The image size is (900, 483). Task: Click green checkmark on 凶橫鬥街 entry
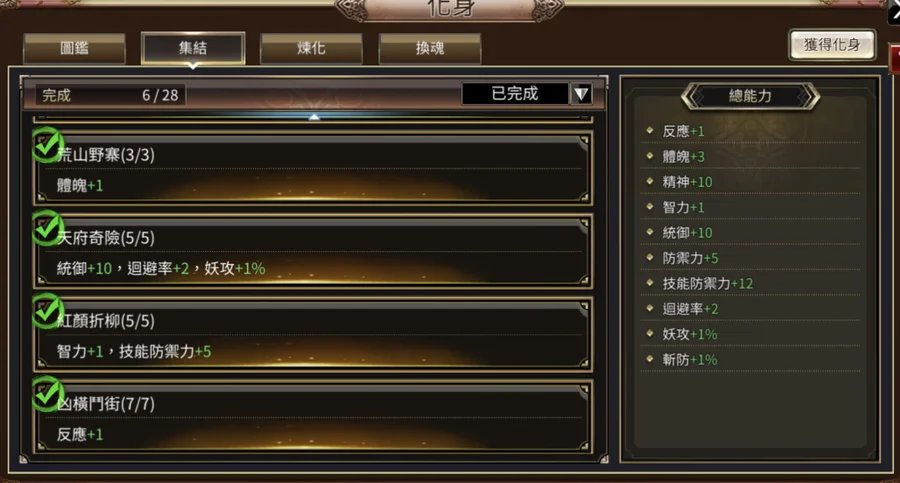[x=47, y=393]
